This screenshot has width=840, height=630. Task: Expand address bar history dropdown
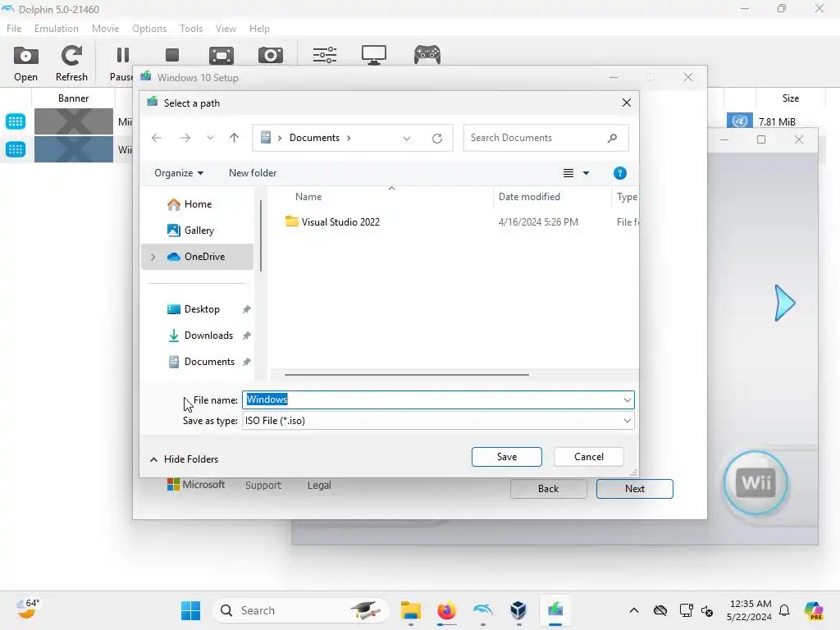click(407, 139)
